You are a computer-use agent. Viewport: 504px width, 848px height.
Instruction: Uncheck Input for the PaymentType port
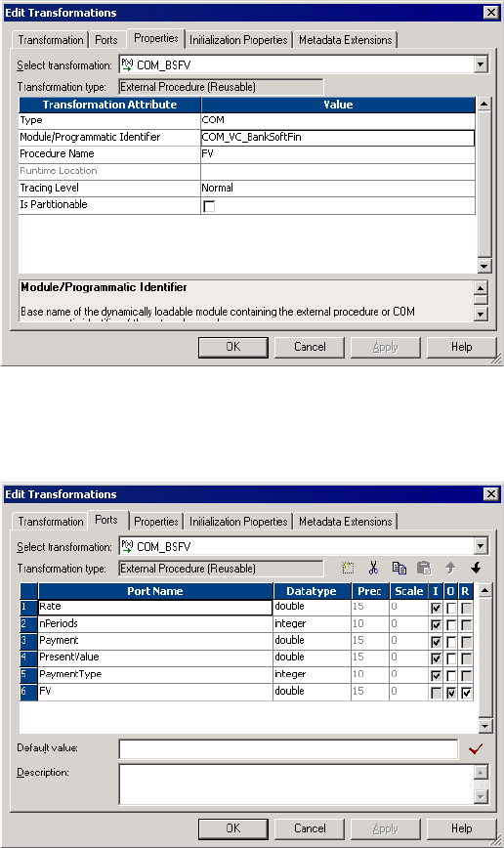click(x=436, y=675)
